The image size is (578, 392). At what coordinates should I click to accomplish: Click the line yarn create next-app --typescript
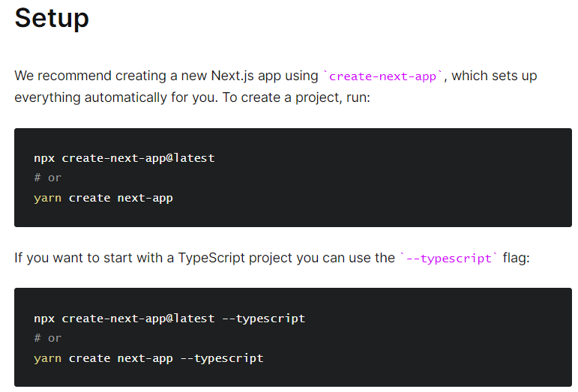(x=148, y=358)
